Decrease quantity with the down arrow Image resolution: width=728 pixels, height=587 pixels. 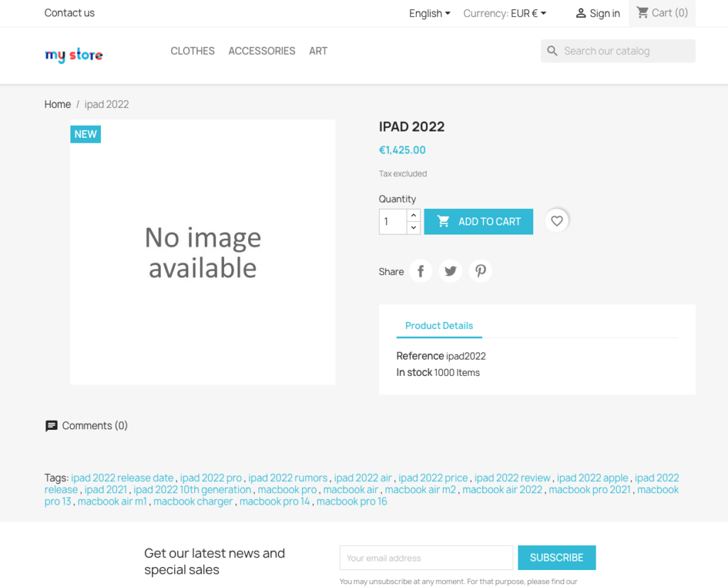point(414,228)
